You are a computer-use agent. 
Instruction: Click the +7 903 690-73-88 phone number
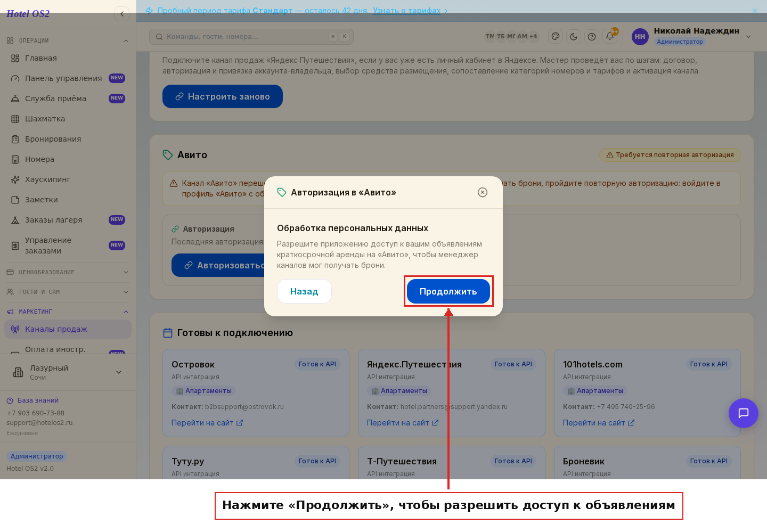point(35,413)
